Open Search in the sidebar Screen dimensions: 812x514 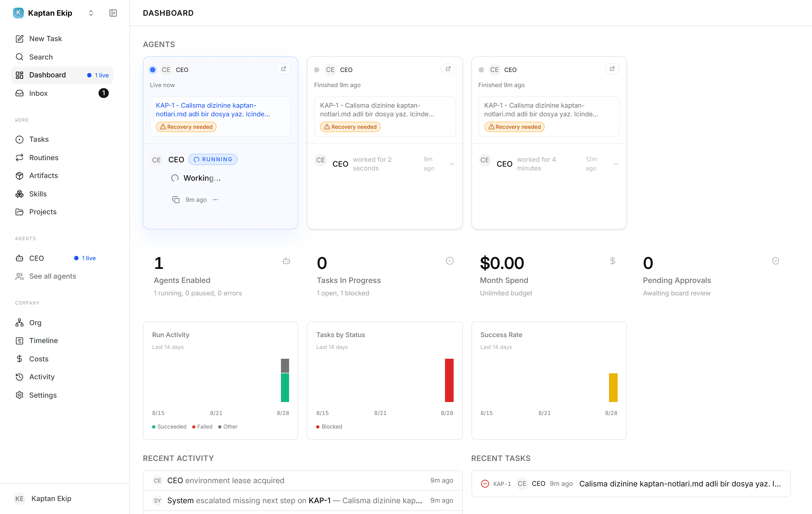coord(62,57)
